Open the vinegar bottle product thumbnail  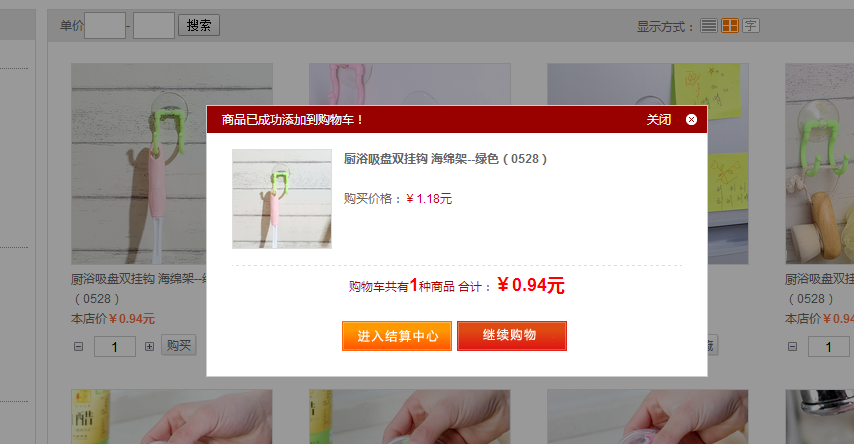(172, 417)
